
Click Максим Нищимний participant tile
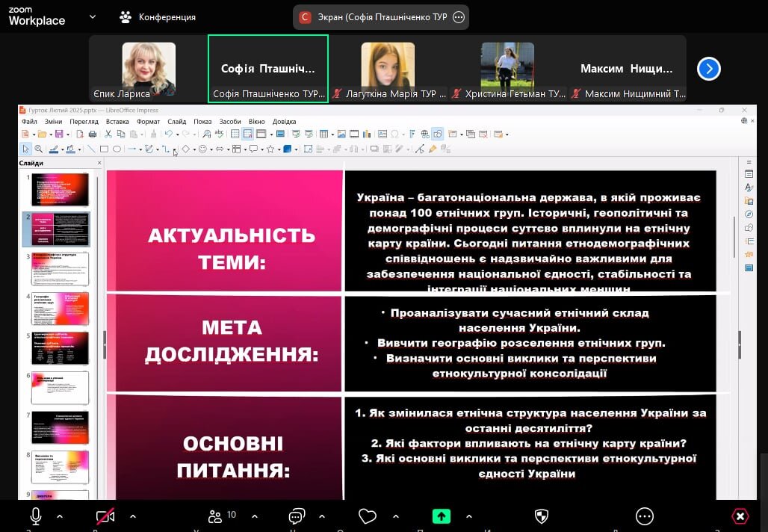627,69
